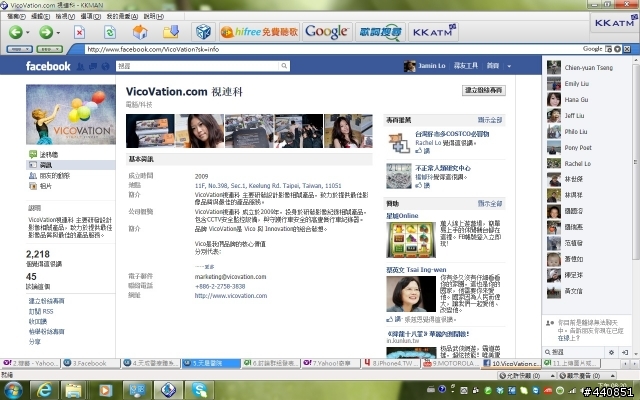640x400 pixels.
Task: Click the create fan page button
Action: [x=484, y=90]
